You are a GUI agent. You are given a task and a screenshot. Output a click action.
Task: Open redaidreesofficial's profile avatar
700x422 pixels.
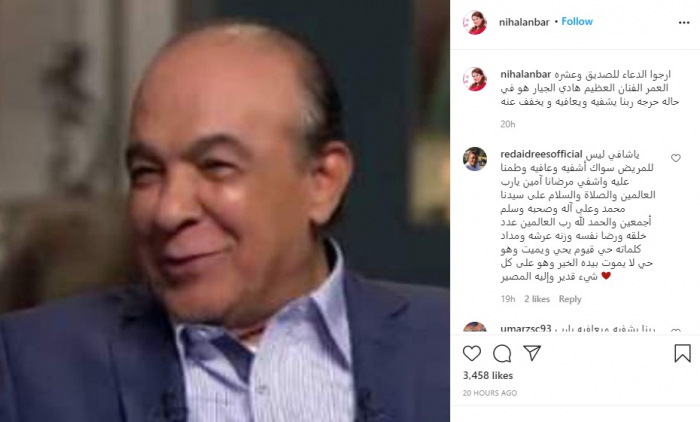475,159
